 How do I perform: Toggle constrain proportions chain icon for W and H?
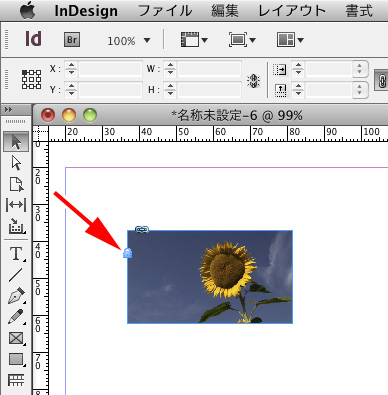(253, 81)
